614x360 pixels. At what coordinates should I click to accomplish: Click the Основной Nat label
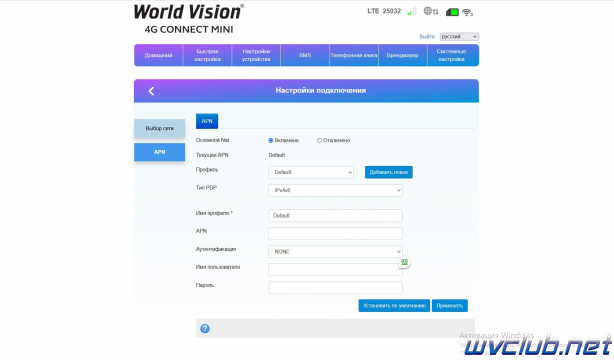212,140
